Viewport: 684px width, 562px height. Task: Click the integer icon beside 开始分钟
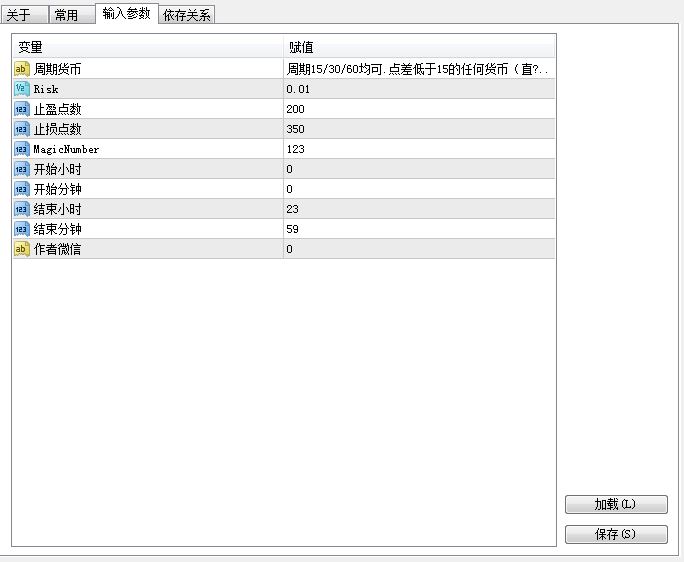click(x=22, y=189)
